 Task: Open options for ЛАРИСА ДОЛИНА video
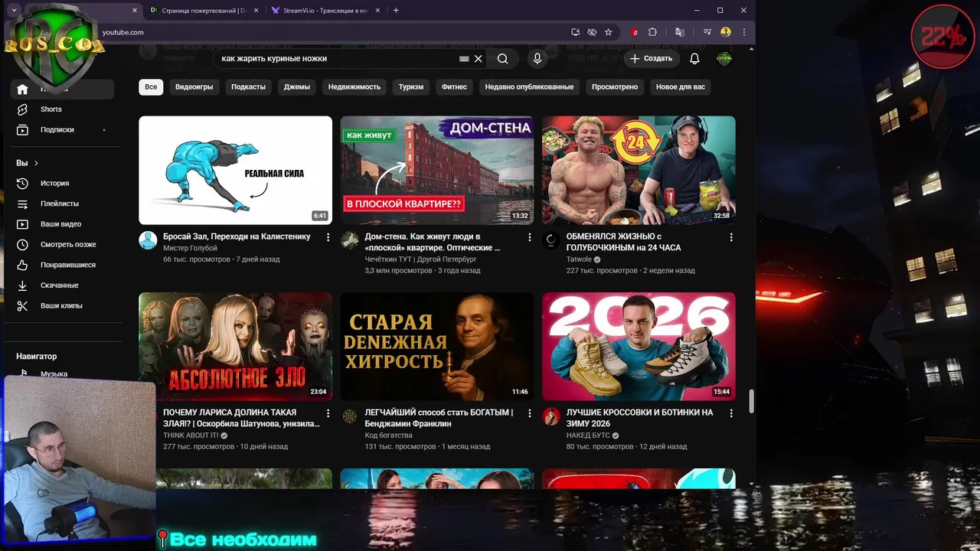click(x=328, y=413)
